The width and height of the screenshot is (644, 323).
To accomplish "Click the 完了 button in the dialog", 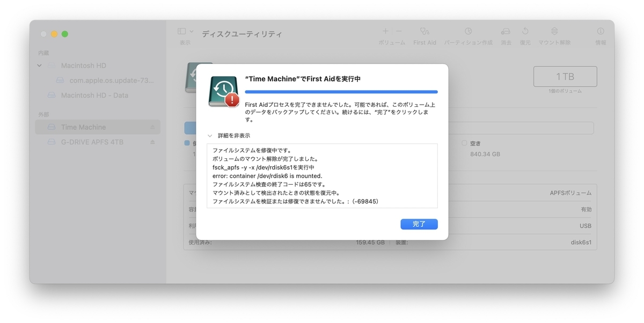I will click(419, 224).
